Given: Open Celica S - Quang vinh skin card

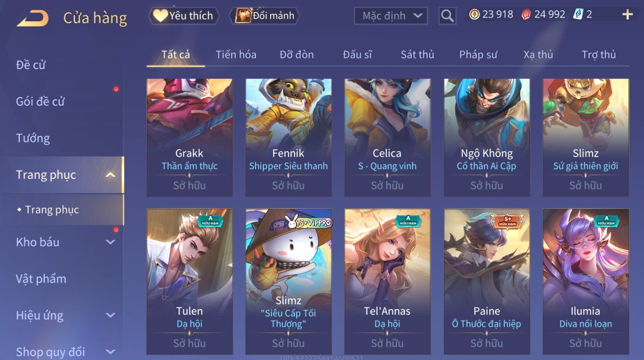Looking at the screenshot, I should (387, 137).
